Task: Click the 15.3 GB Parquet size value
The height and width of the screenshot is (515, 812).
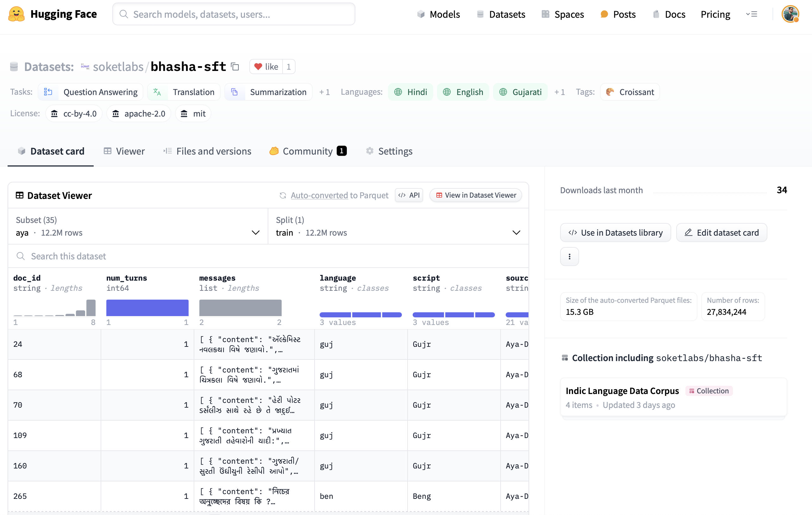Action: tap(579, 312)
